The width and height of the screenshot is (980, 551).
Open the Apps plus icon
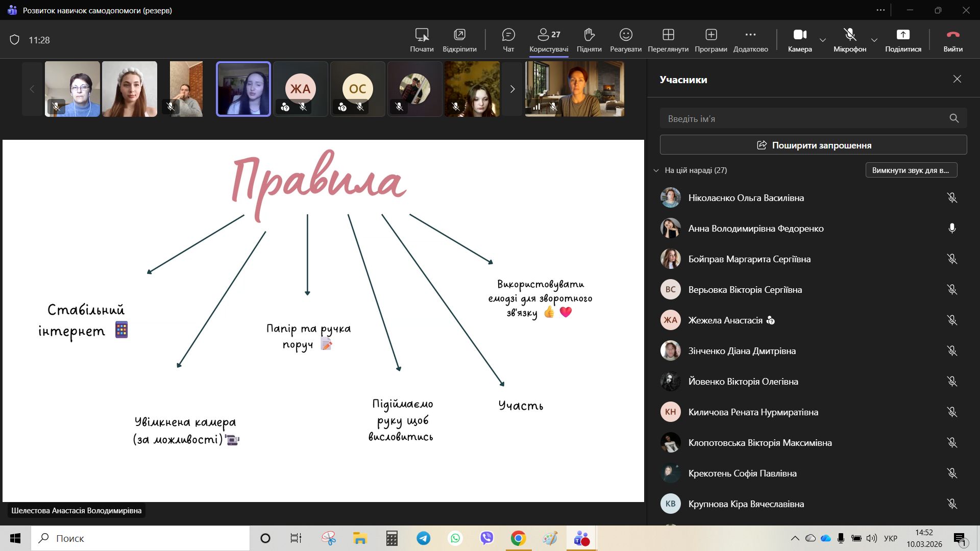coord(711,35)
